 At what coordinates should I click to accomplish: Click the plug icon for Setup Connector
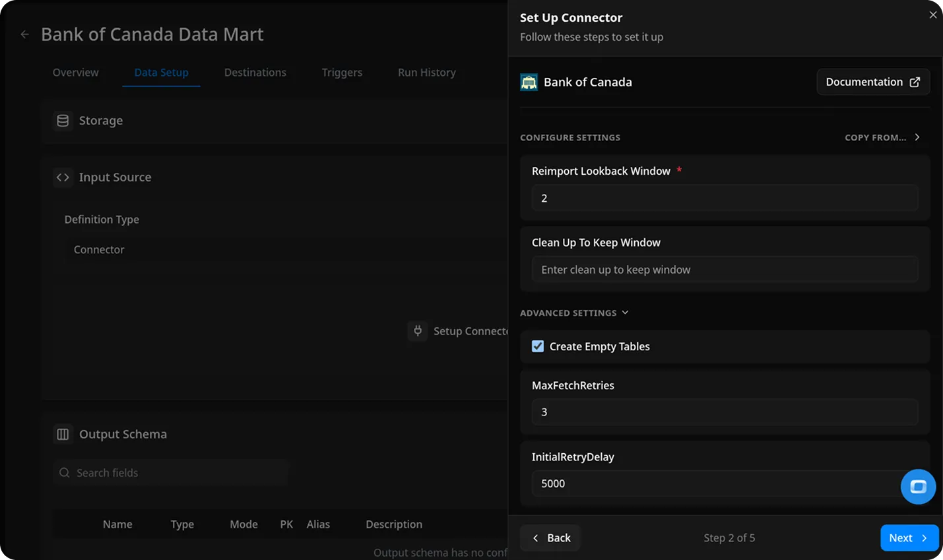click(418, 331)
